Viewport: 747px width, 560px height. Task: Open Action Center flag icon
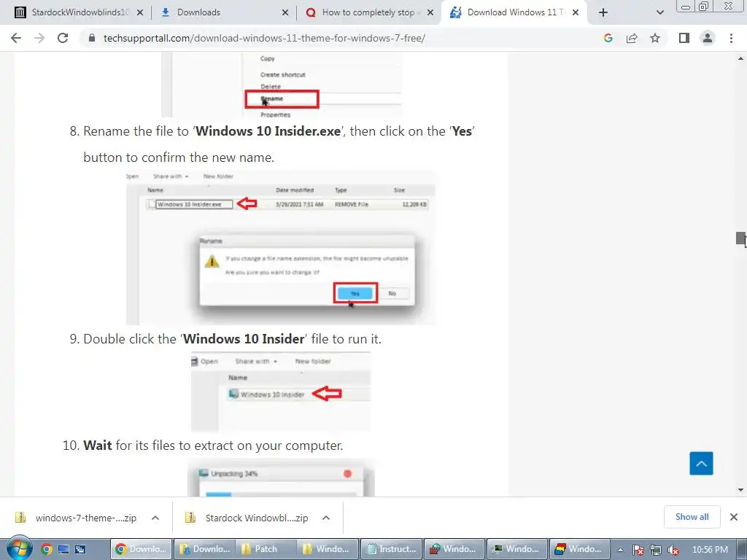[638, 550]
